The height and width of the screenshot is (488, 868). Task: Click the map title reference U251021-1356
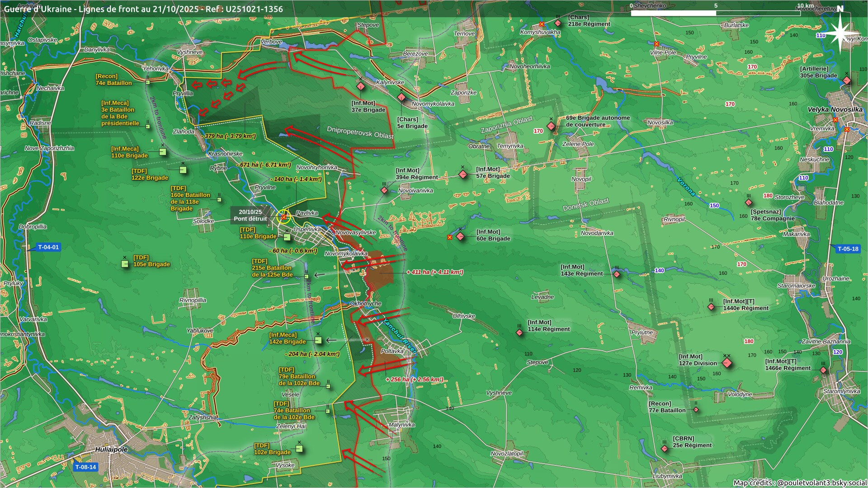click(254, 9)
